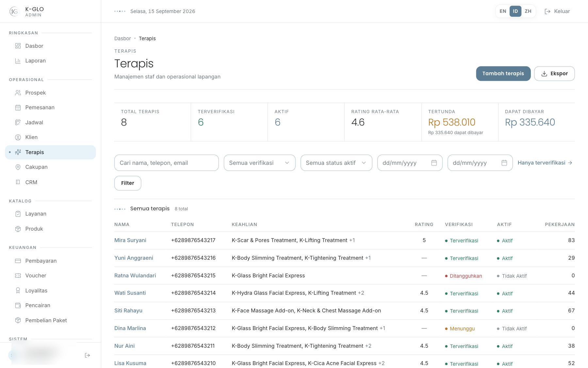
Task: Switch language to EN
Action: click(503, 11)
